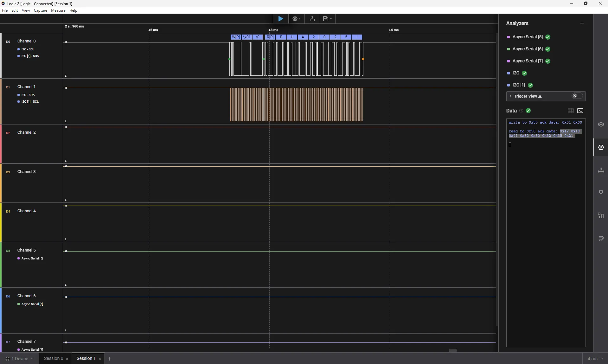Select the I2C [1] analyzer entry
Screen dimensions: 608x364
(x=518, y=85)
